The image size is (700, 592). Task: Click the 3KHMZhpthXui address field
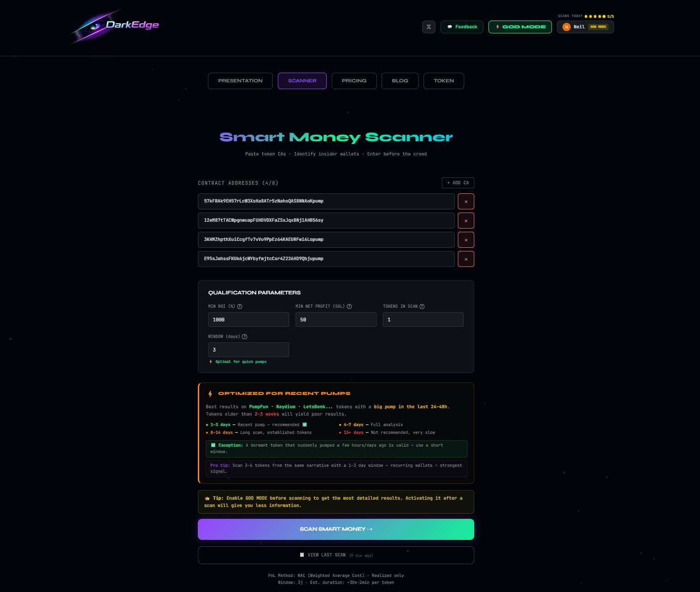[326, 240]
